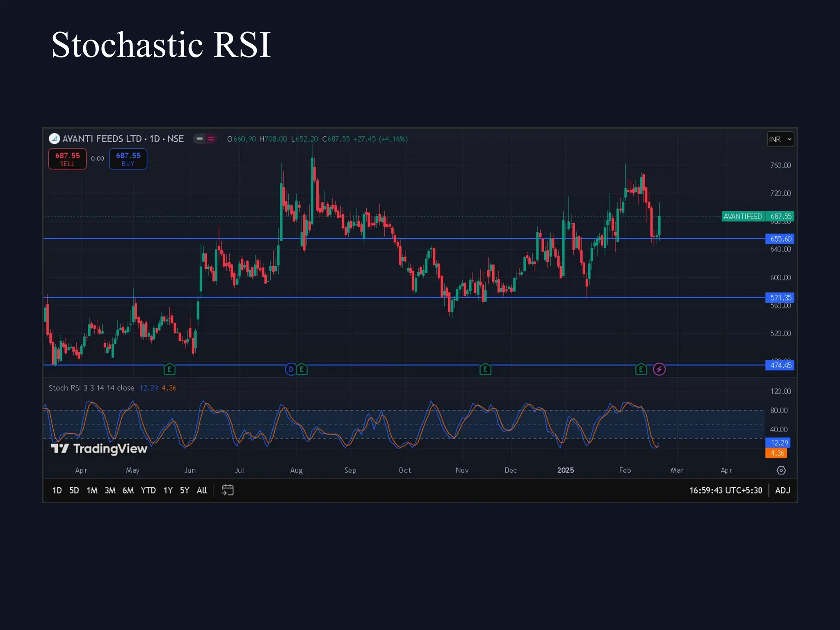The height and width of the screenshot is (630, 840).
Task: Click the TradingView logo
Action: pyautogui.click(x=99, y=449)
